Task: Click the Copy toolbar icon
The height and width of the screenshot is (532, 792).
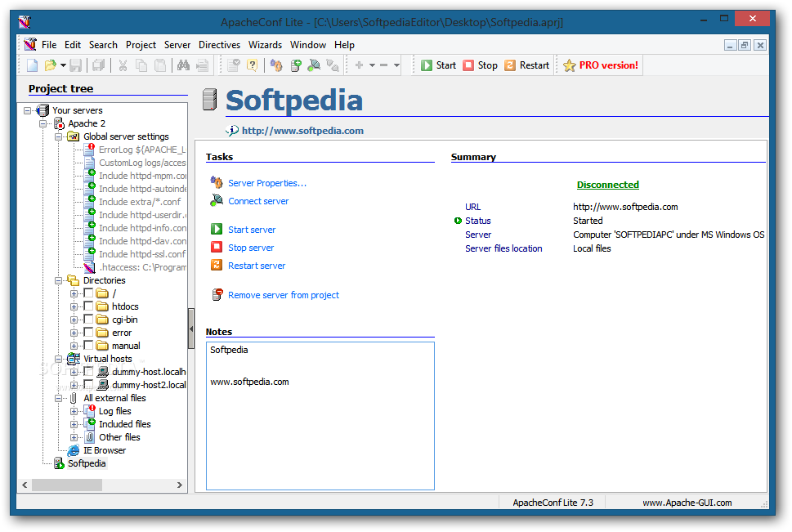Action: 141,65
